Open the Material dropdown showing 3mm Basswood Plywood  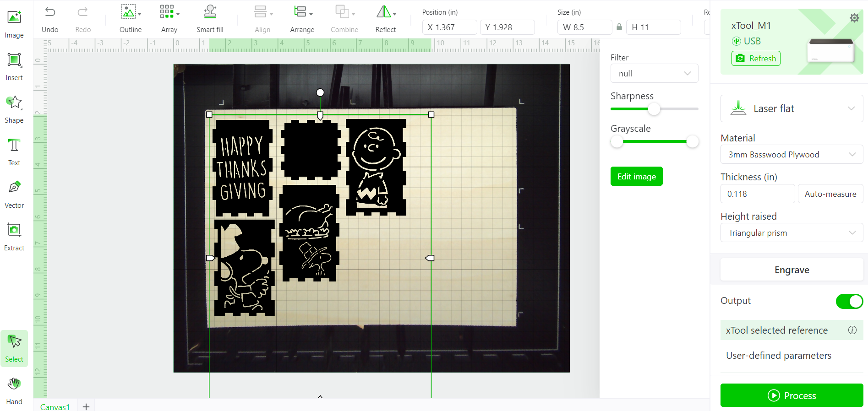coord(792,155)
